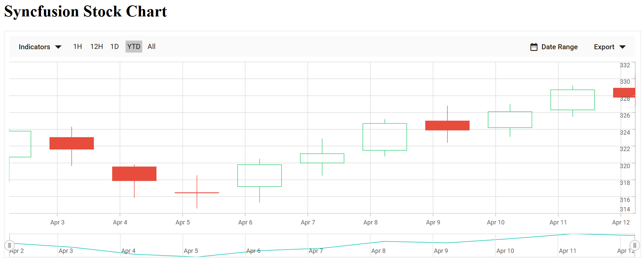The height and width of the screenshot is (271, 644).
Task: Click the Apr 5 doji candlestick
Action: (x=197, y=193)
